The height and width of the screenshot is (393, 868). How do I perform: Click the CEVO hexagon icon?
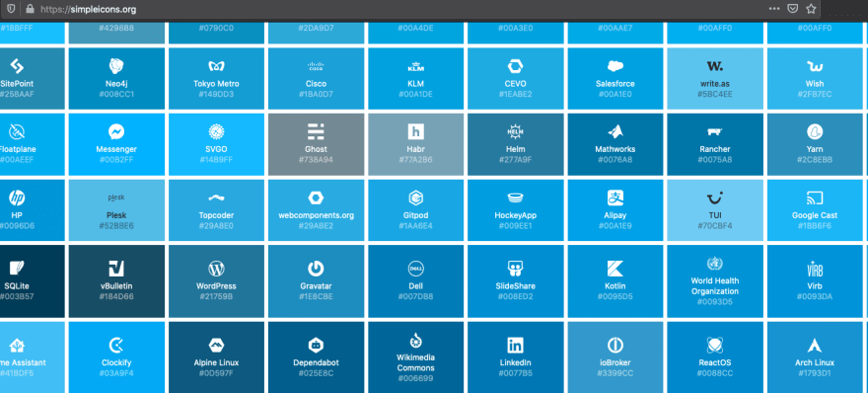[515, 66]
